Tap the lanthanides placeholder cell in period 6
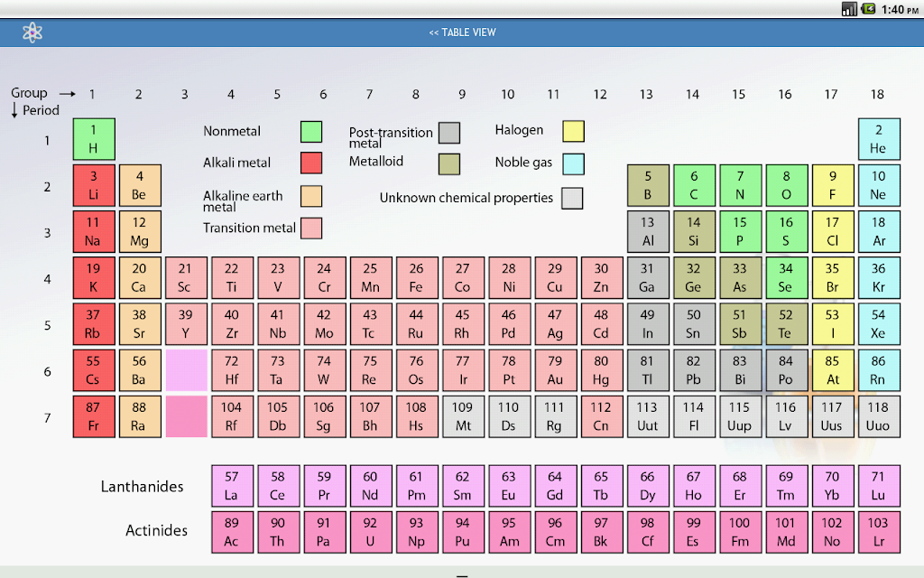The width and height of the screenshot is (924, 578). [x=186, y=370]
